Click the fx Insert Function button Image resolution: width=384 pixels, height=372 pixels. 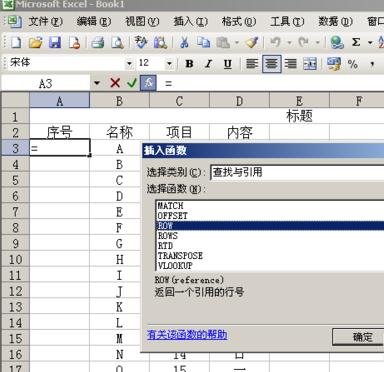coord(148,83)
